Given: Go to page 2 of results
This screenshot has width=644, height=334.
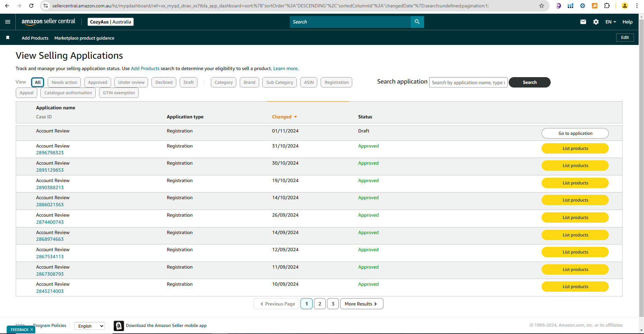Looking at the screenshot, I should (x=320, y=304).
